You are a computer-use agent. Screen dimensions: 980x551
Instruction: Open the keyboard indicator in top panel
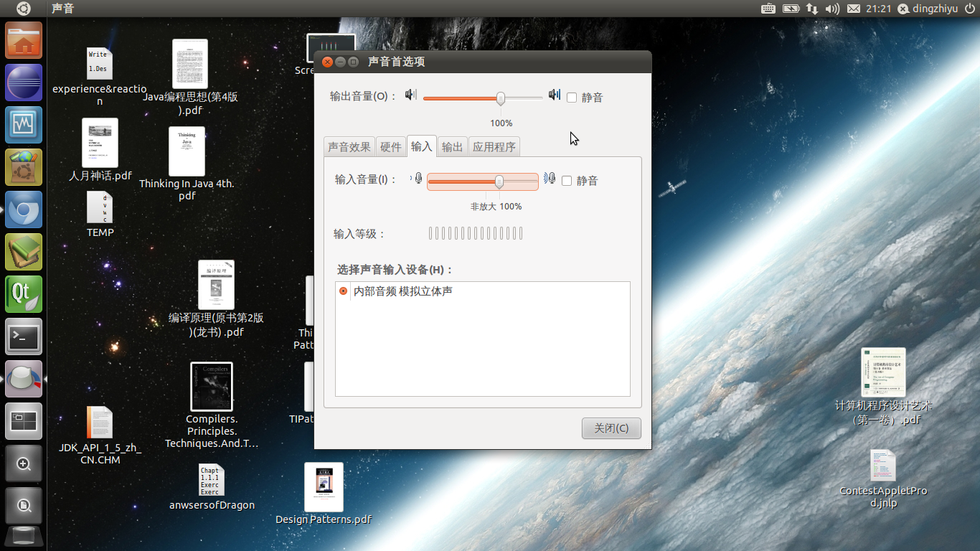[x=768, y=9]
